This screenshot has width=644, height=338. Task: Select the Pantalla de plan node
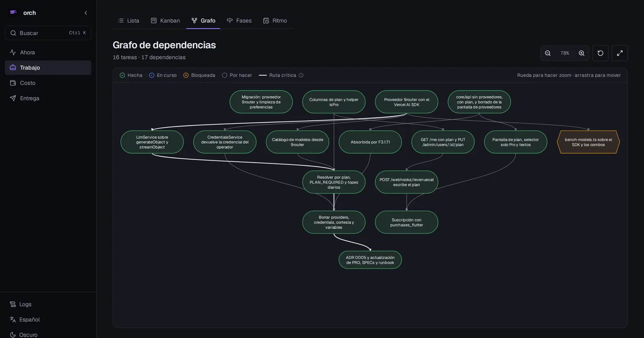click(x=516, y=142)
